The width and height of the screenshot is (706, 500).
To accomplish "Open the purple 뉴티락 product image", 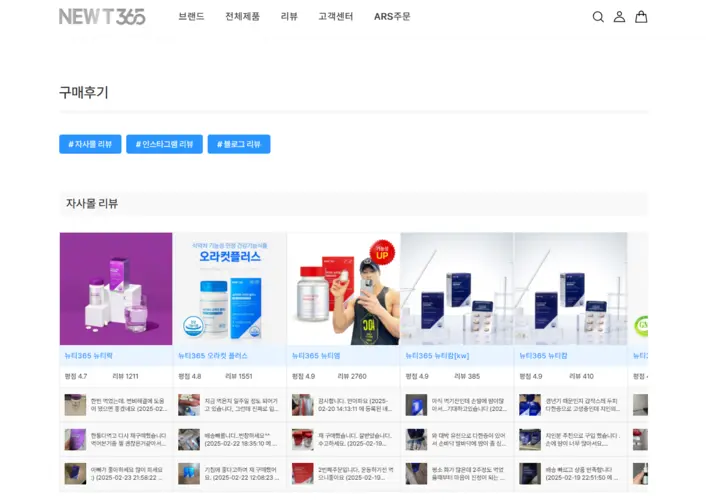I will click(x=116, y=289).
